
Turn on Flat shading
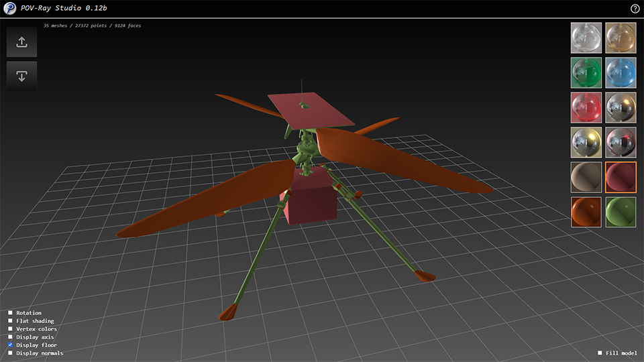pos(11,321)
